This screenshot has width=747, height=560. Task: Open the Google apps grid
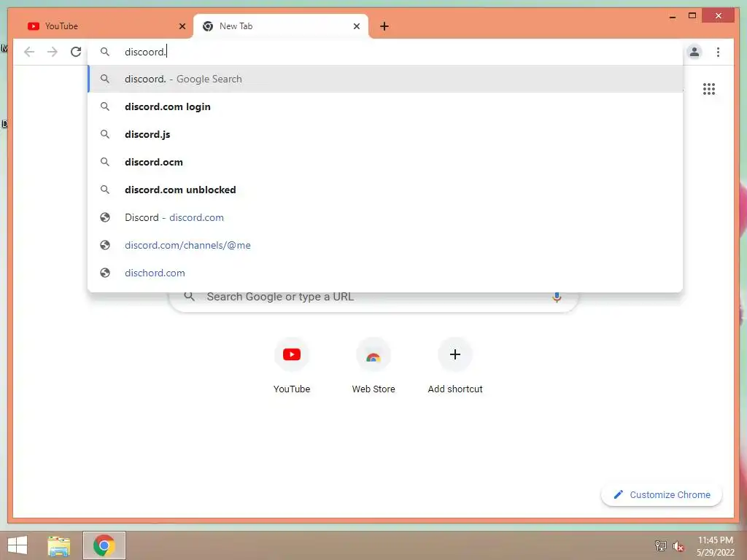[708, 88]
